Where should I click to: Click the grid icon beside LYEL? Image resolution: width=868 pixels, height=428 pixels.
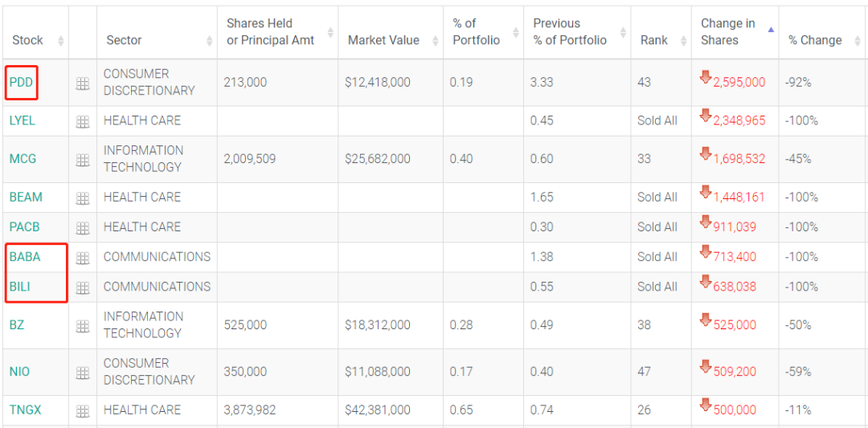pyautogui.click(x=82, y=121)
